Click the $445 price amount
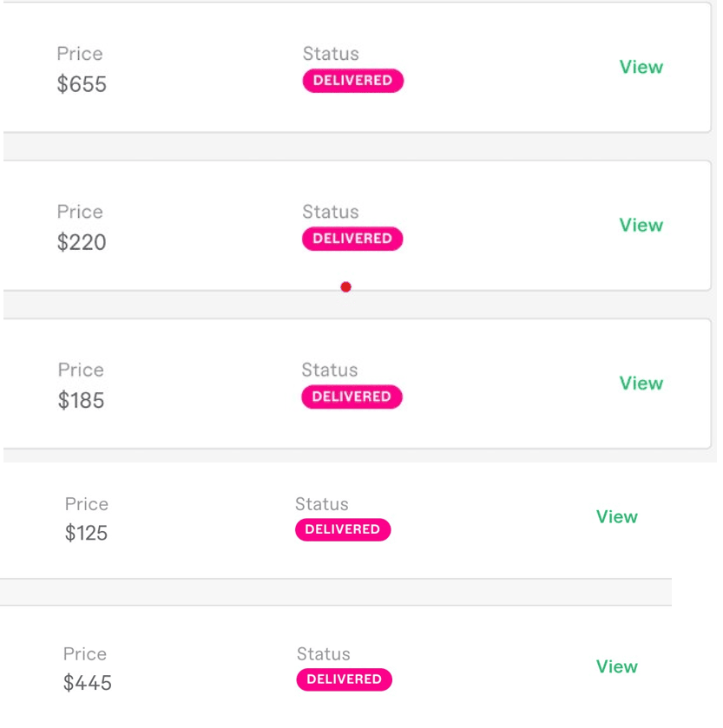The width and height of the screenshot is (723, 728). [x=88, y=684]
